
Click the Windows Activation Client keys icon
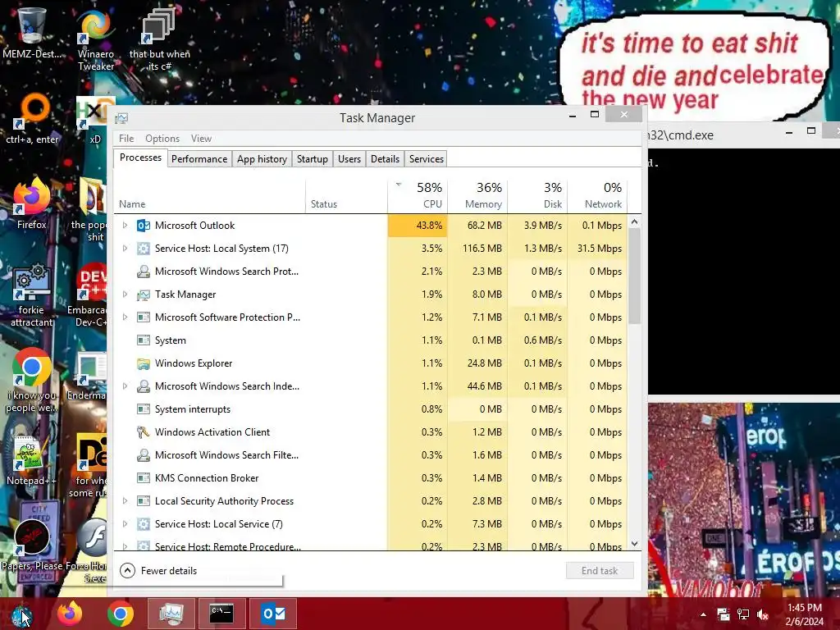tap(143, 432)
